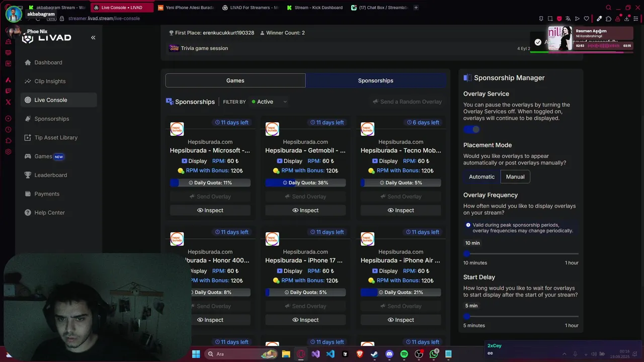Open the Games NEW sidebar item

pos(59,156)
